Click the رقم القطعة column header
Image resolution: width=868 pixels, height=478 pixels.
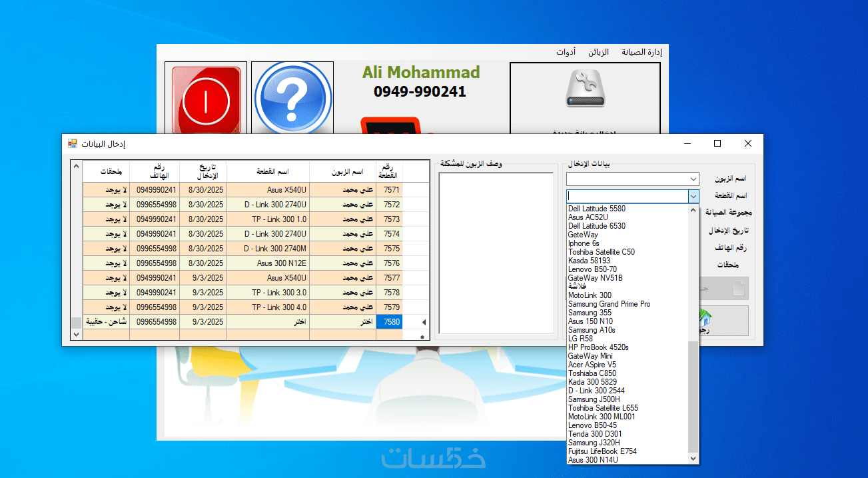click(x=389, y=171)
